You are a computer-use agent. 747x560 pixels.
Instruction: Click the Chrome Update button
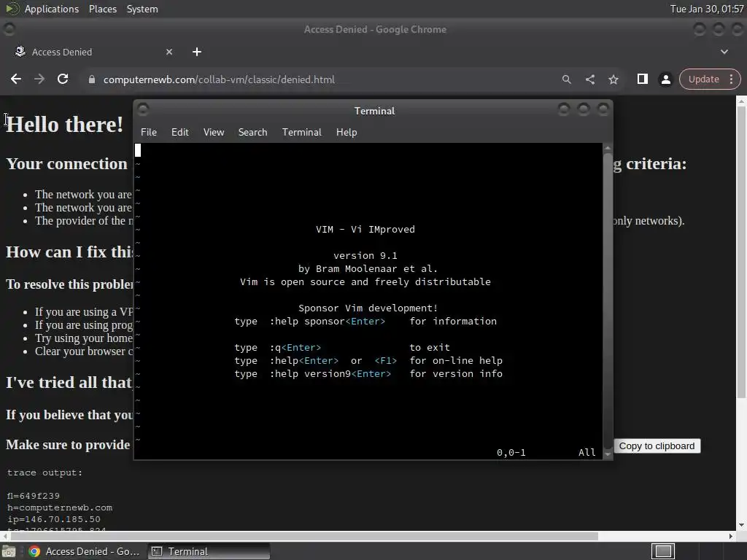coord(703,79)
